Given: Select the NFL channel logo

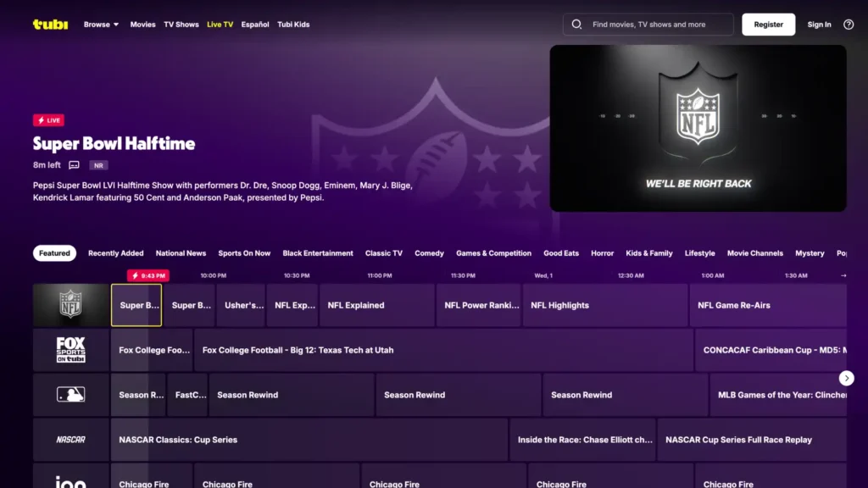Looking at the screenshot, I should click(71, 305).
